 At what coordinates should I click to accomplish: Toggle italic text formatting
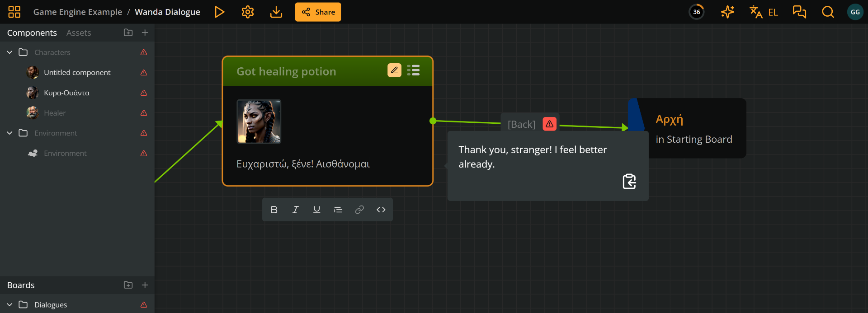pyautogui.click(x=295, y=210)
